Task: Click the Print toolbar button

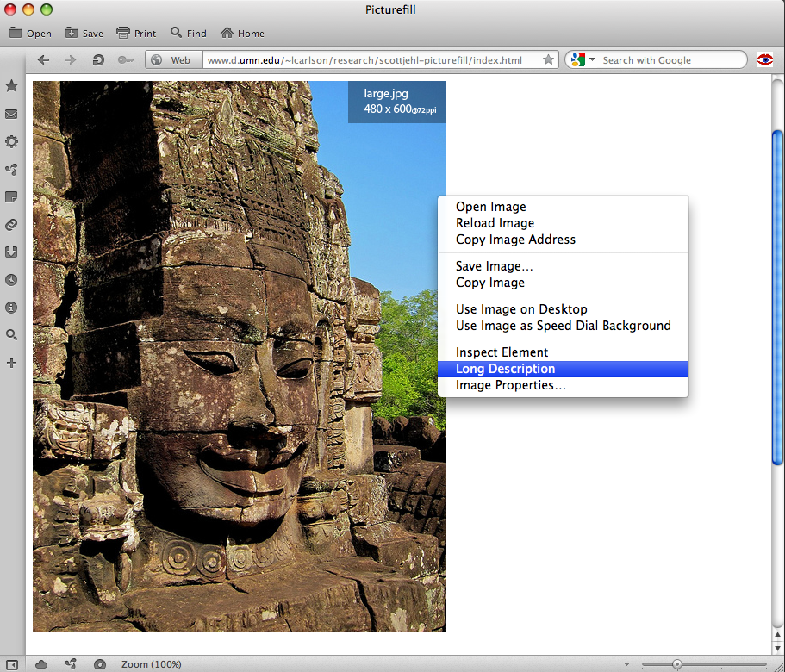Action: click(136, 33)
